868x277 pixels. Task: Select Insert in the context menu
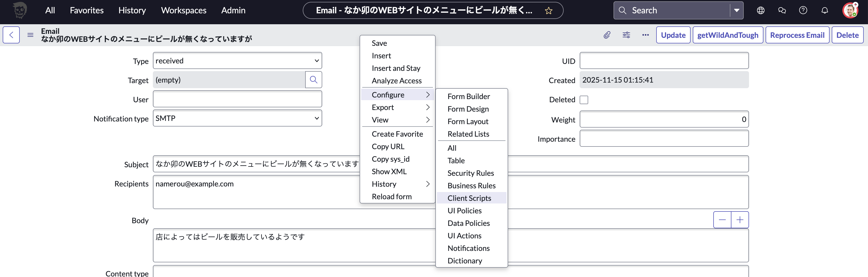pyautogui.click(x=397, y=56)
